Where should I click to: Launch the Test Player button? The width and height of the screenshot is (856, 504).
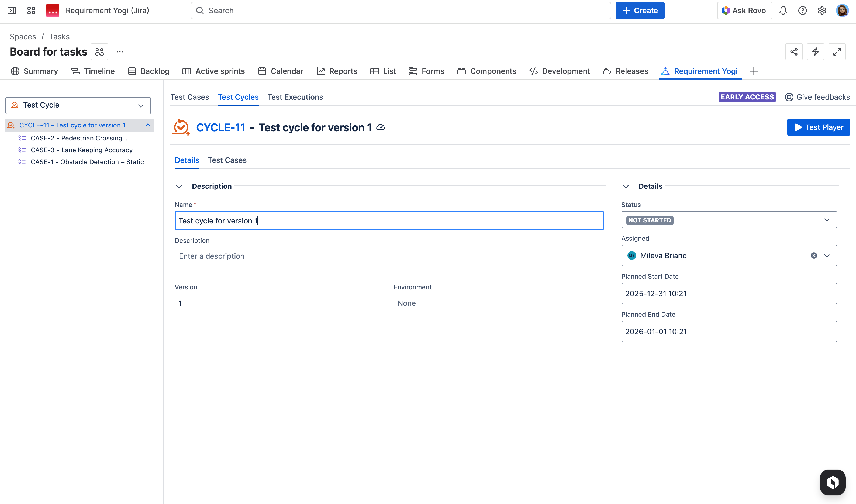coord(818,127)
